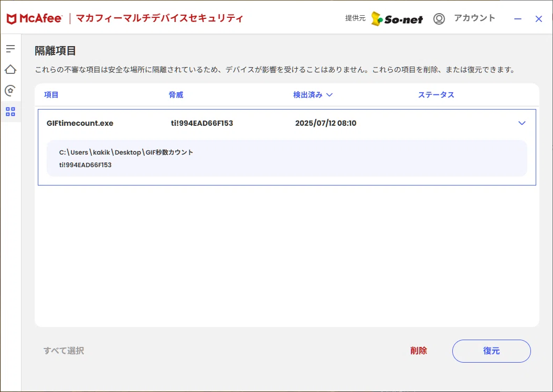
Task: Minimize the McAfee window
Action: pos(518,19)
